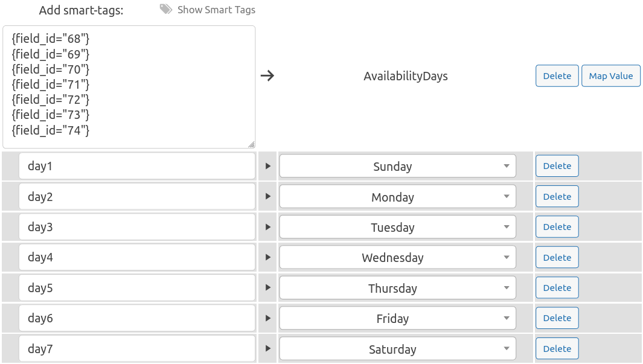Screen dimensions: 643x364
Task: Open the Friday dropdown
Action: tap(397, 318)
